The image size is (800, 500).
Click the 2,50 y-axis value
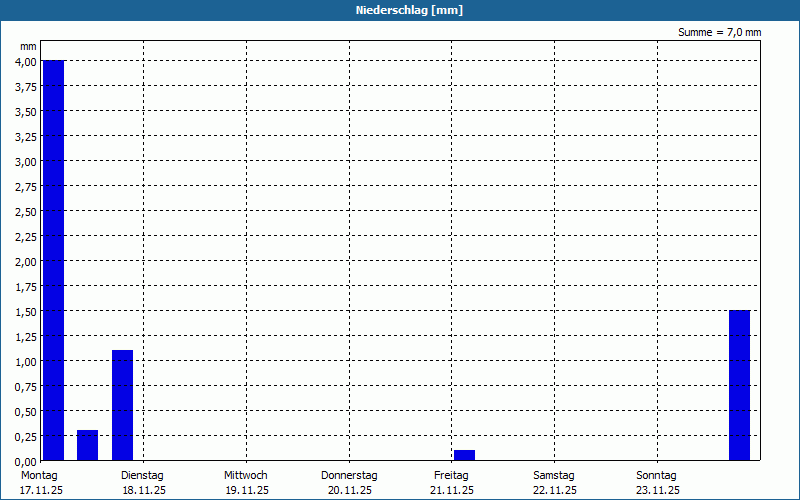[x=26, y=212]
